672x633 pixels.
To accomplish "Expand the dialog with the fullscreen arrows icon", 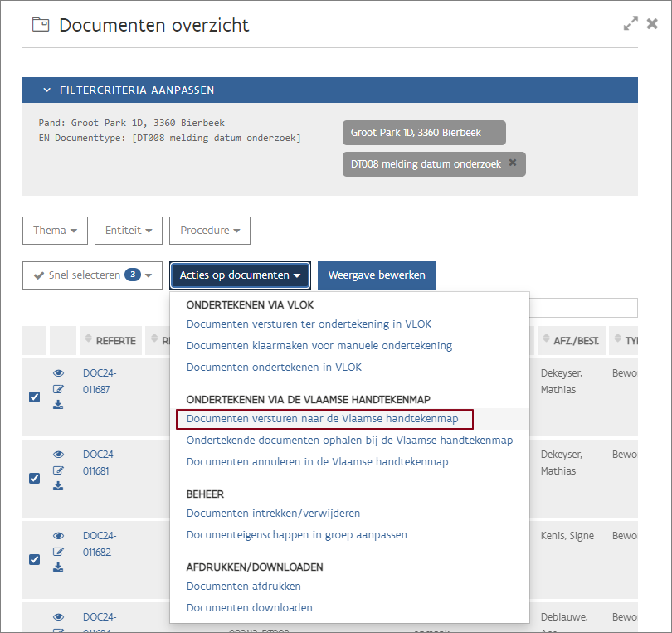I will [631, 24].
